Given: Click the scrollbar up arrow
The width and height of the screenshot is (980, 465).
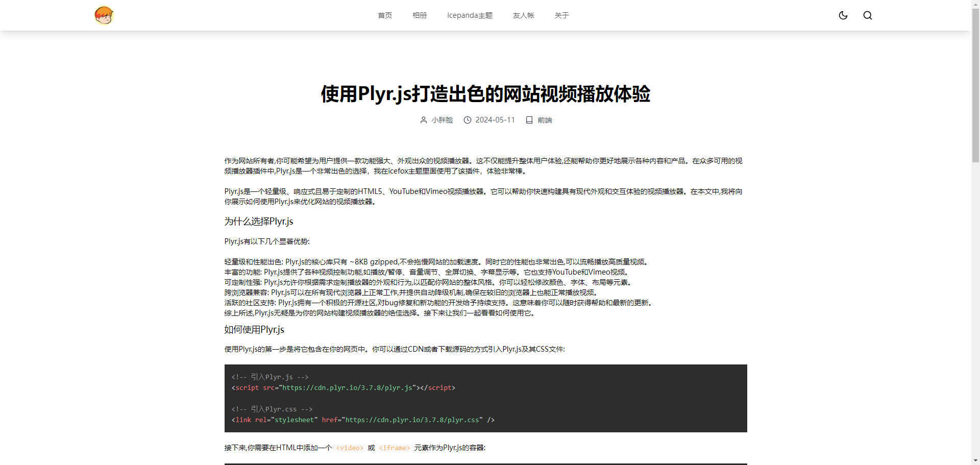Looking at the screenshot, I should click(975, 4).
